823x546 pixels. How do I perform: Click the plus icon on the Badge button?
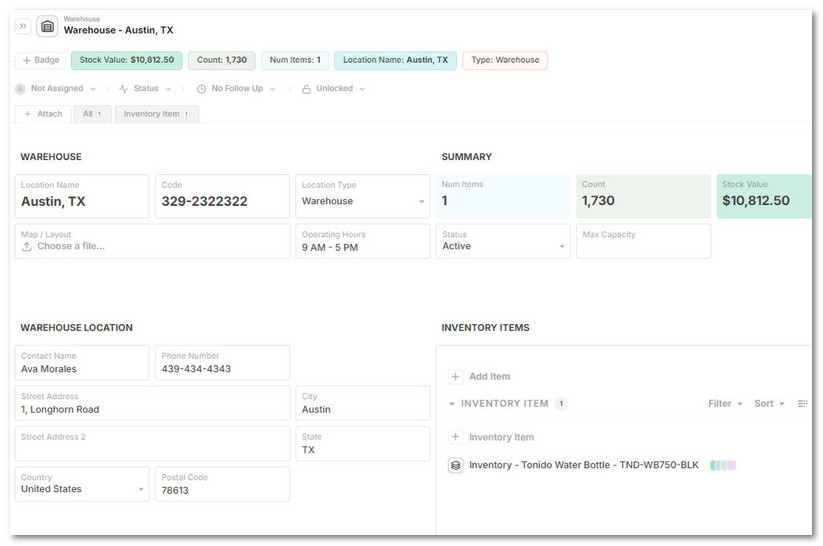pyautogui.click(x=27, y=60)
